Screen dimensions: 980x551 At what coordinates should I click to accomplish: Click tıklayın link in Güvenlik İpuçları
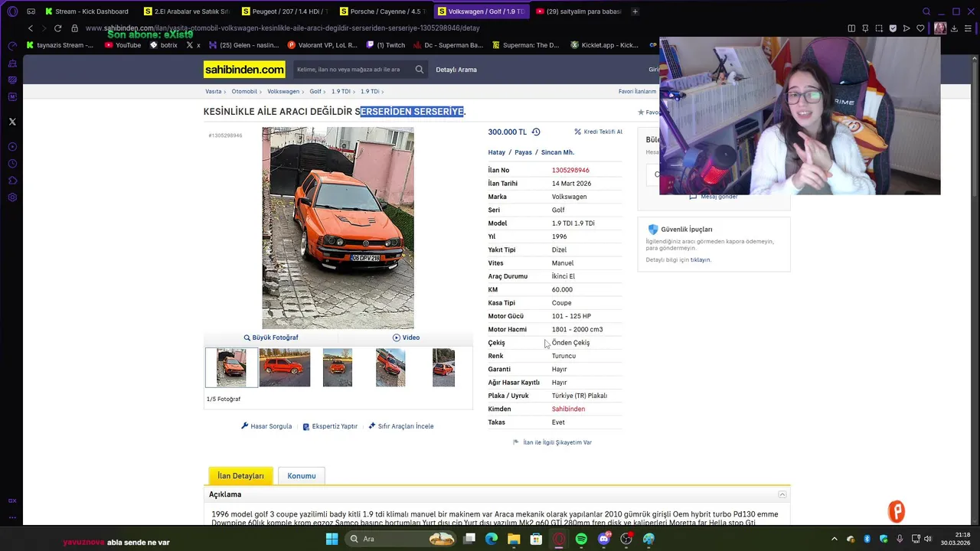[x=701, y=260]
